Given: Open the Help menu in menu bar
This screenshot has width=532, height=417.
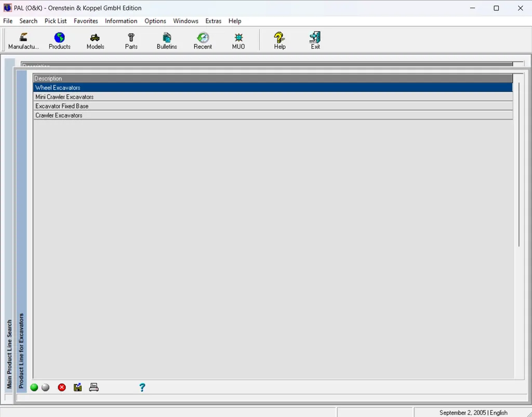Looking at the screenshot, I should (x=235, y=21).
